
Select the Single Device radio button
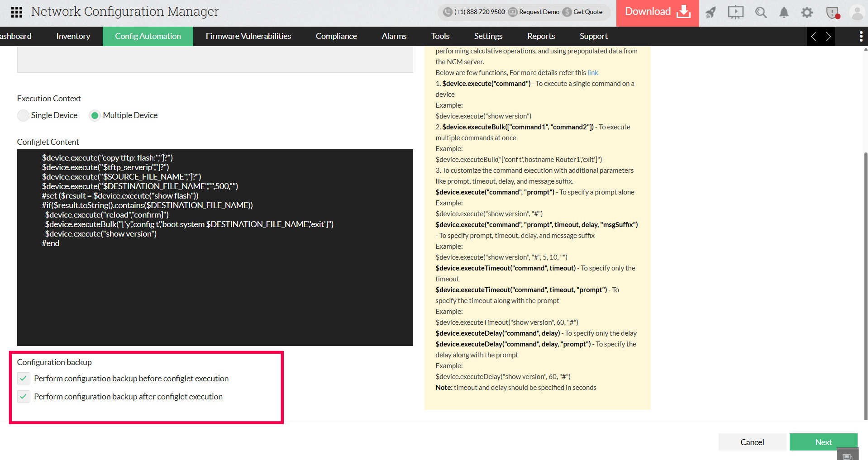(x=23, y=115)
